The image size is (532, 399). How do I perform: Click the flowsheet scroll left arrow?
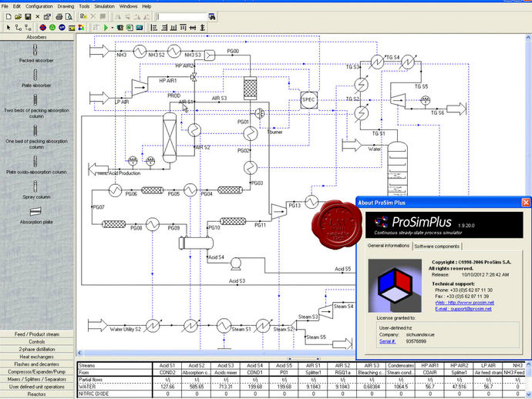pos(79,353)
